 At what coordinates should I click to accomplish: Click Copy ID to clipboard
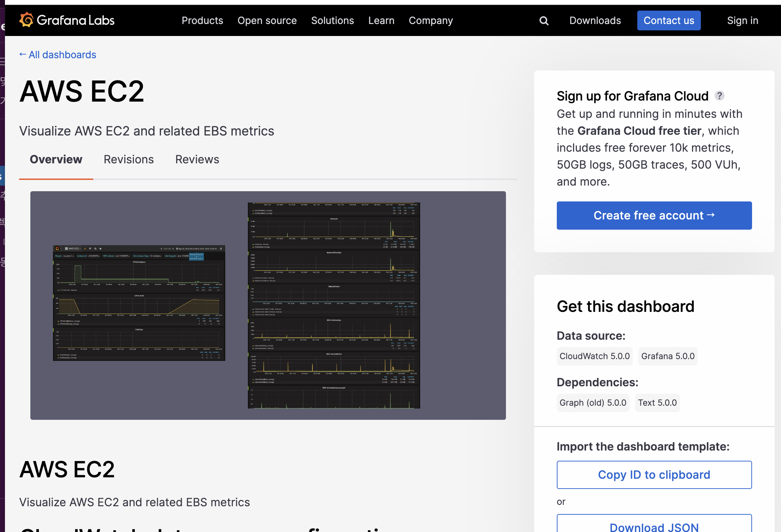click(x=654, y=474)
